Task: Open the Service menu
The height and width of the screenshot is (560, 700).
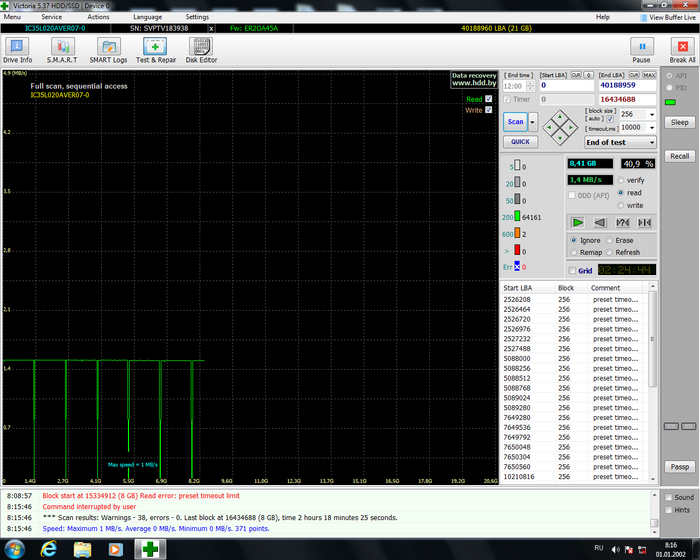Action: 51,17
